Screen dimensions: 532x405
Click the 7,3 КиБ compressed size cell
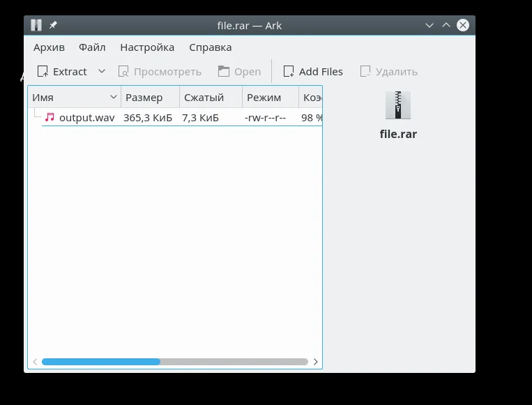(201, 118)
